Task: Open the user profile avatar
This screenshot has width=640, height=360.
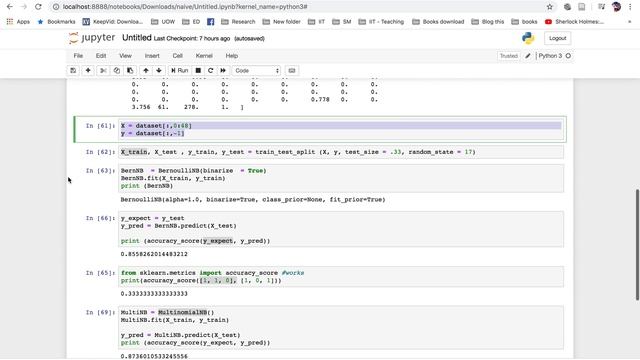Action: [616, 7]
